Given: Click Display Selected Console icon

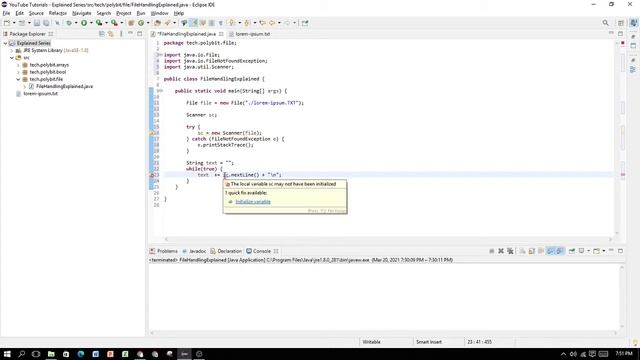Looking at the screenshot, I should [x=581, y=251].
